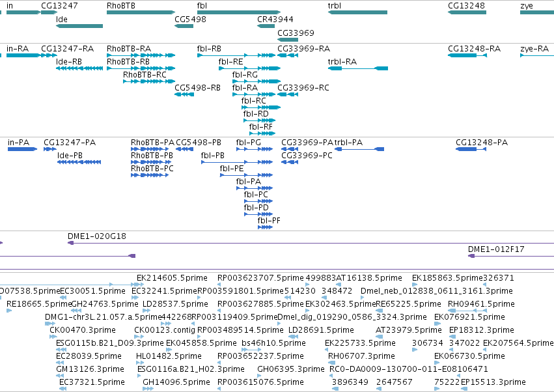Select the in-RA transcript label

18,48
